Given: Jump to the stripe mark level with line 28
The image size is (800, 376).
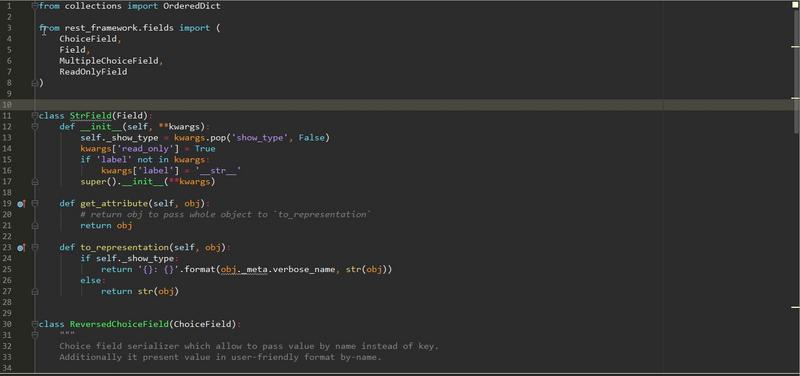Looking at the screenshot, I should (x=795, y=308).
